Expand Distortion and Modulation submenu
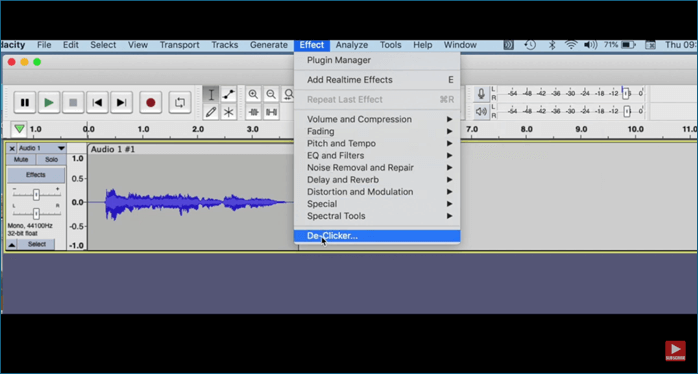Screen dimensions: 698x374 [377, 191]
